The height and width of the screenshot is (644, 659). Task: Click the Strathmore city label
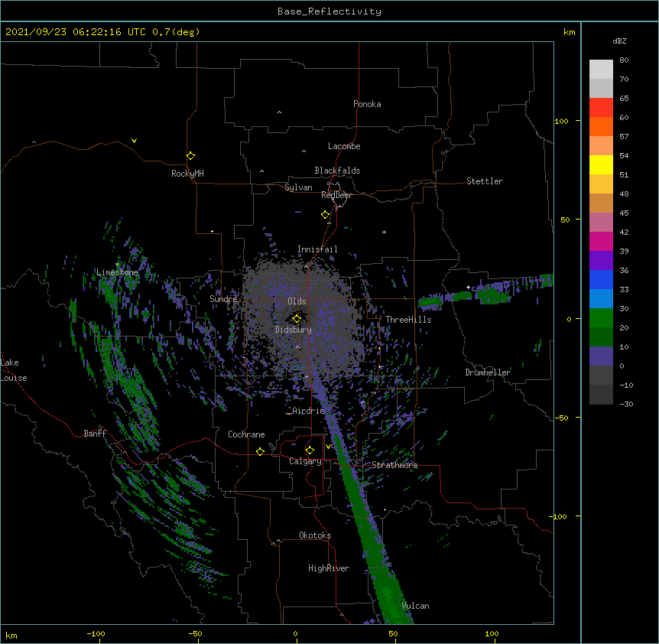(x=394, y=465)
